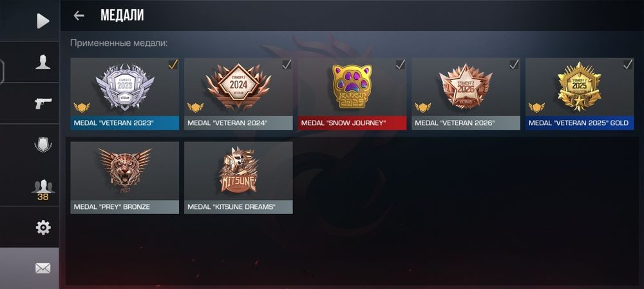Viewport: 644px width, 289px height.
Task: Open the pistol inventory sidebar icon
Action: (x=43, y=103)
